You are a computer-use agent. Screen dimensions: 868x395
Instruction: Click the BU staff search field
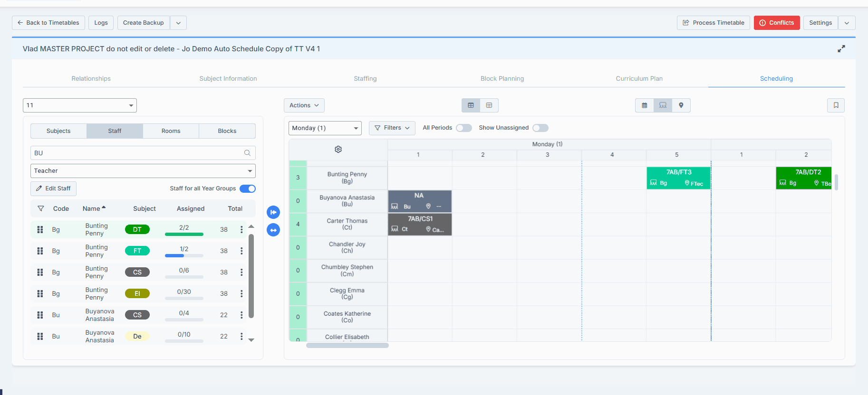[x=138, y=153]
